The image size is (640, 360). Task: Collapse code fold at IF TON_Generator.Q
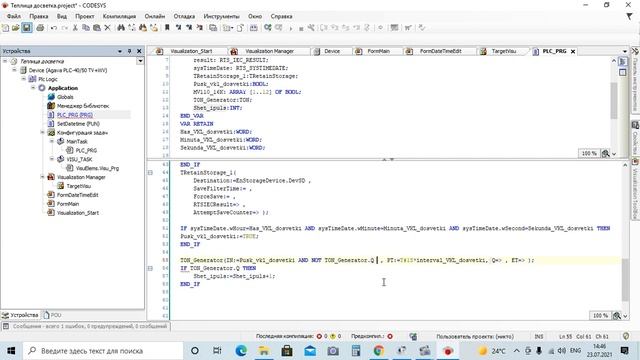(x=150, y=268)
